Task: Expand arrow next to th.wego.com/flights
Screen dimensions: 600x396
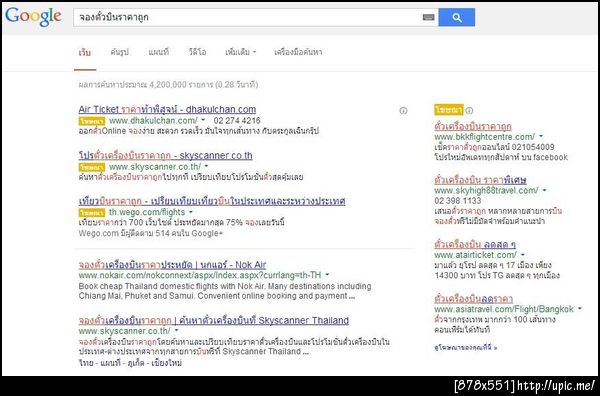Action: click(x=191, y=212)
